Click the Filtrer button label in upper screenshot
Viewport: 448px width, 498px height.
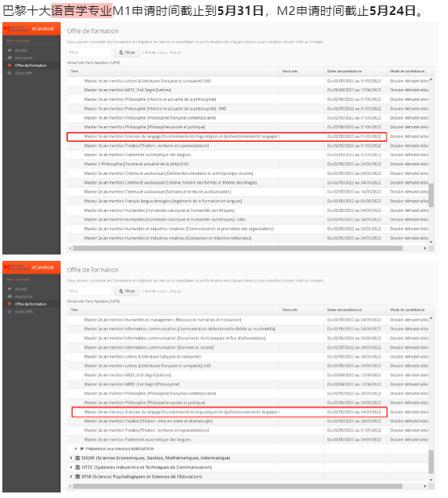pyautogui.click(x=130, y=53)
